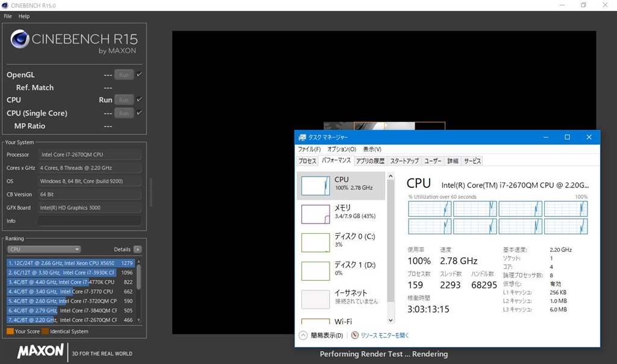617x364 pixels.
Task: Minimize the Task Manager window
Action: (x=546, y=137)
